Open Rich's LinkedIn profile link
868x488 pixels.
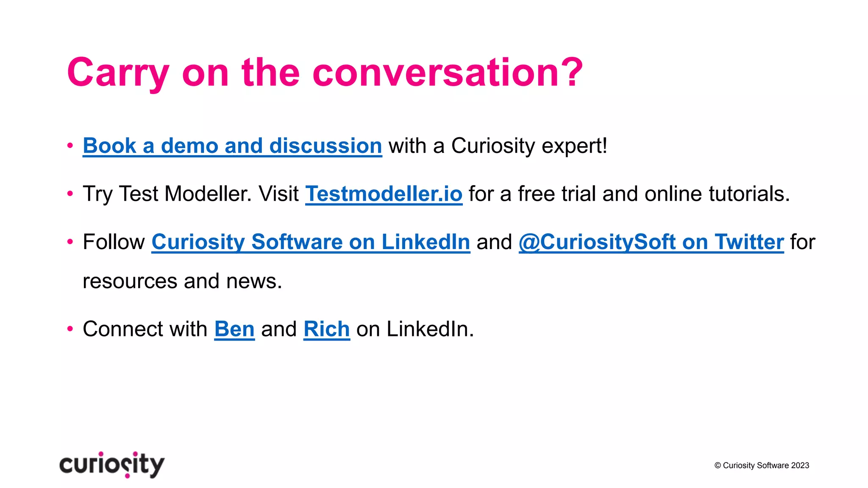tap(326, 329)
